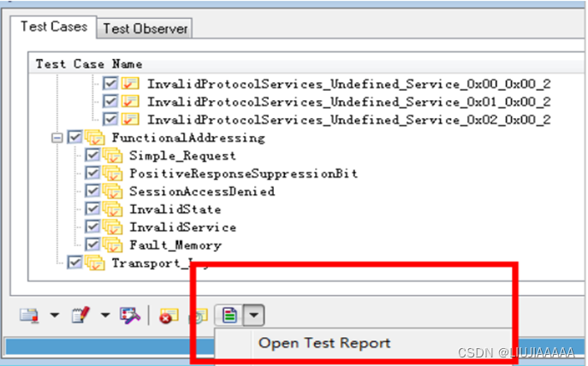Click test case icon of Undefined_Service_0x00_0x00_2
The width and height of the screenshot is (588, 366).
130,83
